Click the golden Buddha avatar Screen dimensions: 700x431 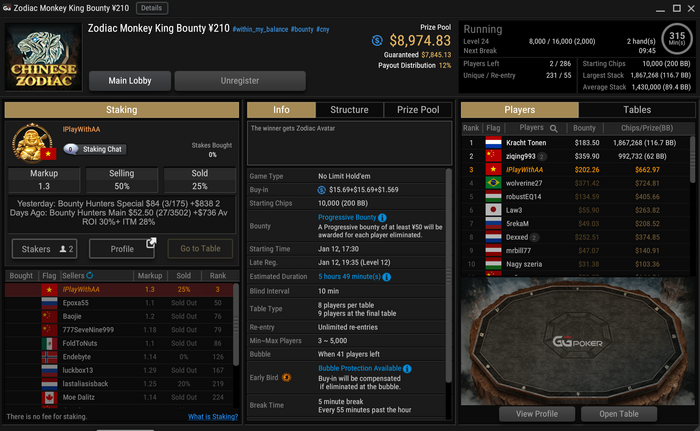pyautogui.click(x=32, y=143)
